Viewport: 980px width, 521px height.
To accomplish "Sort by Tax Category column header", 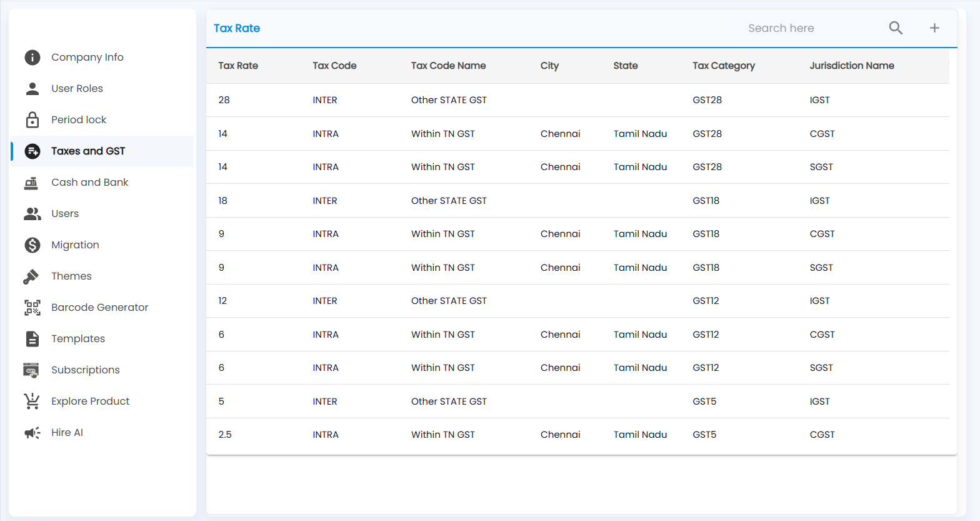I will click(724, 66).
